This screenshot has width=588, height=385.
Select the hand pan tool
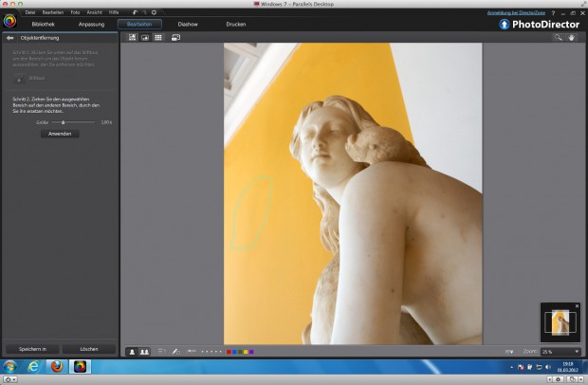(x=571, y=38)
